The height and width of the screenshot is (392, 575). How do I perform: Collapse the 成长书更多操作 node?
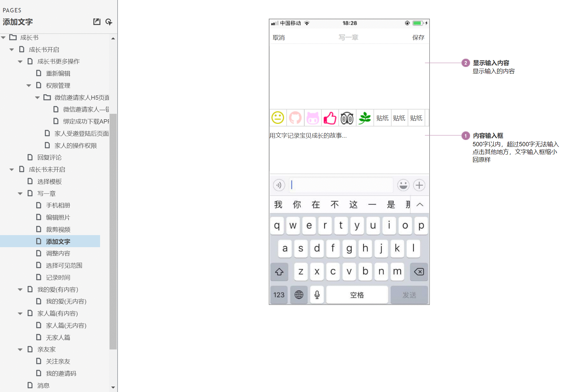20,62
